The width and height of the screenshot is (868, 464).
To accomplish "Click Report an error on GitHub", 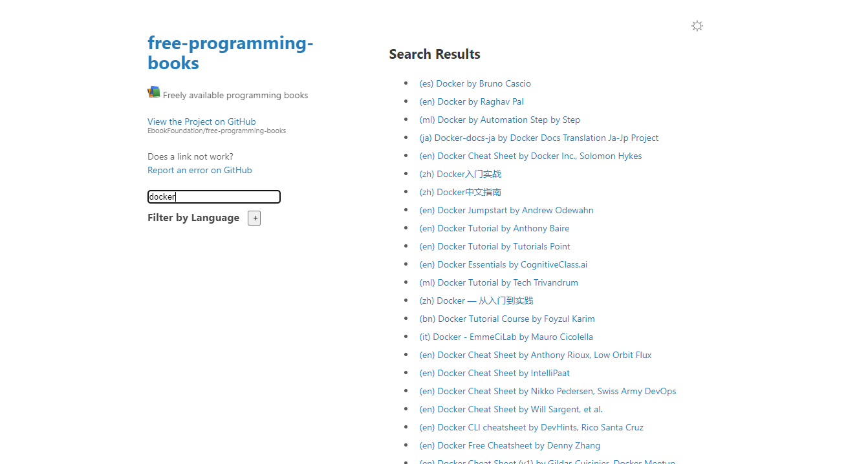I will [199, 170].
